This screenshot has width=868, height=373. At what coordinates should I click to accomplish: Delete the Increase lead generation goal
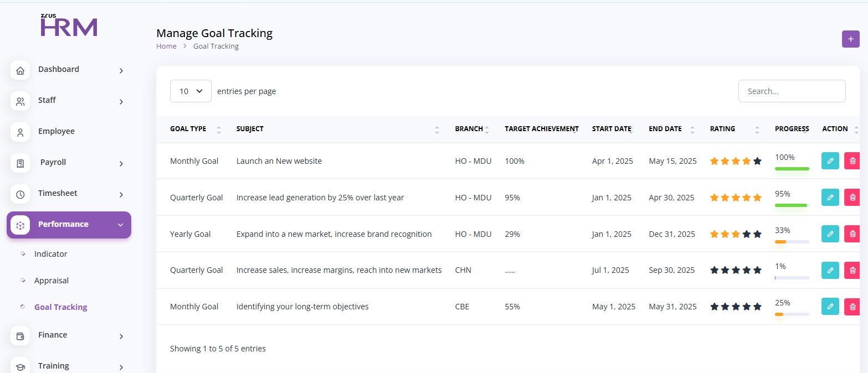(x=852, y=198)
